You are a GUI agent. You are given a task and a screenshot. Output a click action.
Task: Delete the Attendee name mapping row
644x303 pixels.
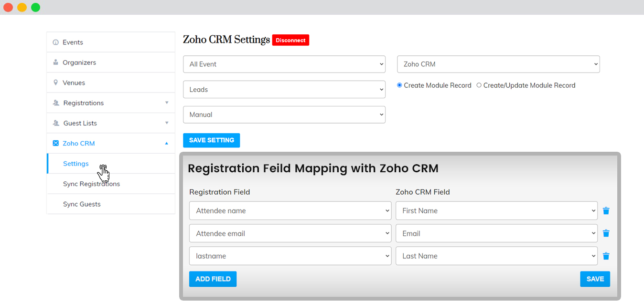pyautogui.click(x=606, y=211)
